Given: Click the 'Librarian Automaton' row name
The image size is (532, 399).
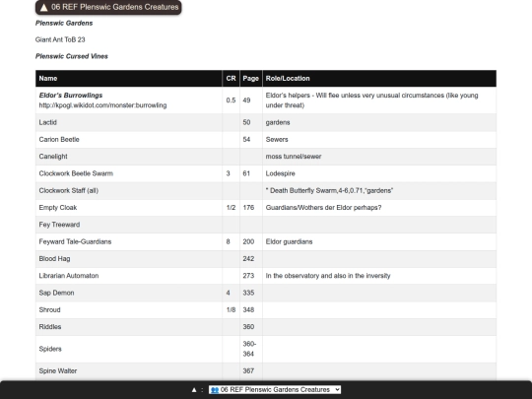Looking at the screenshot, I should [69, 276].
